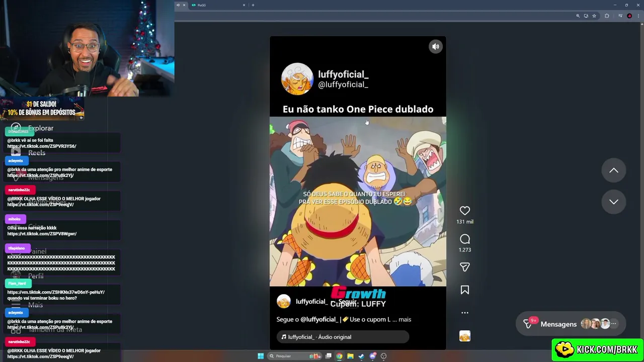Open the Chrome profile avatar
The image size is (644, 362).
point(629,16)
